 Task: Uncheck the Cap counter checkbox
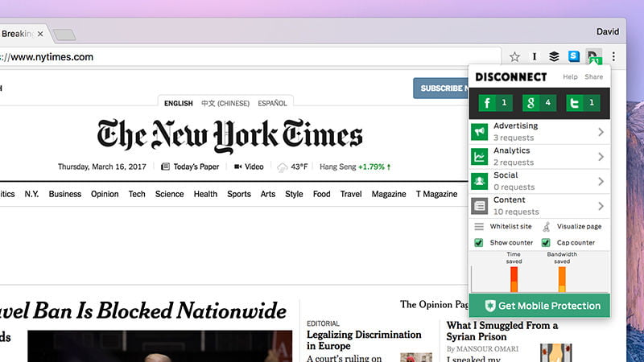546,242
